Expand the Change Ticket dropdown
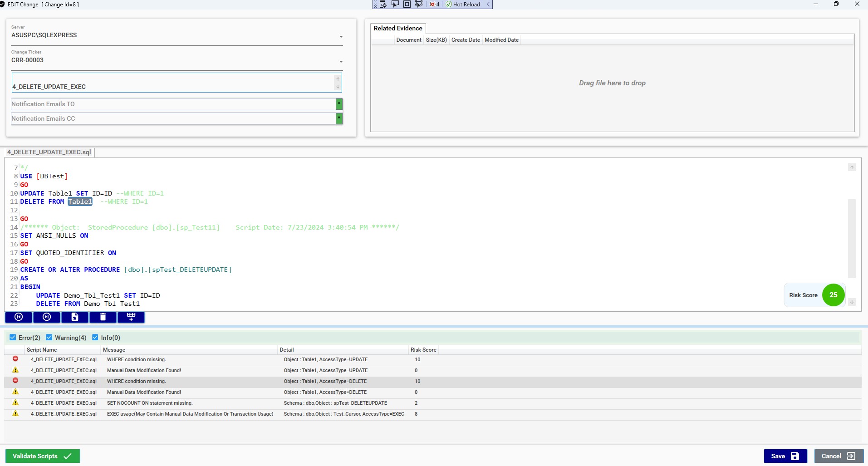Screen dimensions: 868x466 tap(341, 62)
